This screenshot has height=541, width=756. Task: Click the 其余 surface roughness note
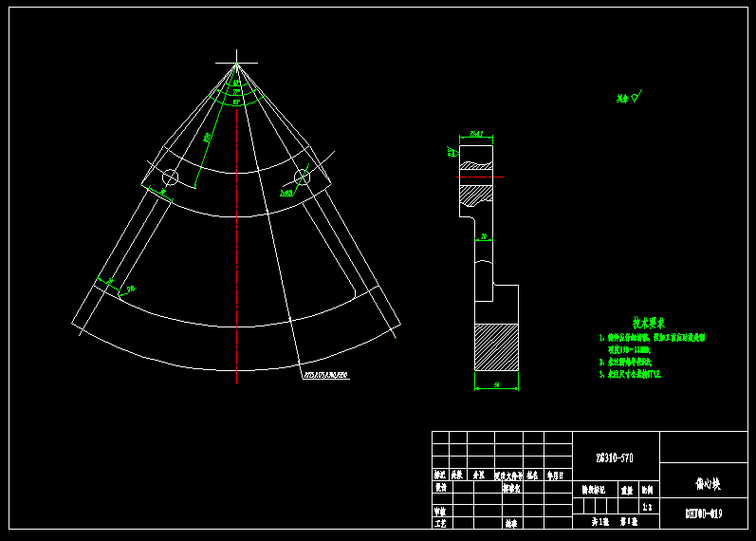pyautogui.click(x=629, y=97)
